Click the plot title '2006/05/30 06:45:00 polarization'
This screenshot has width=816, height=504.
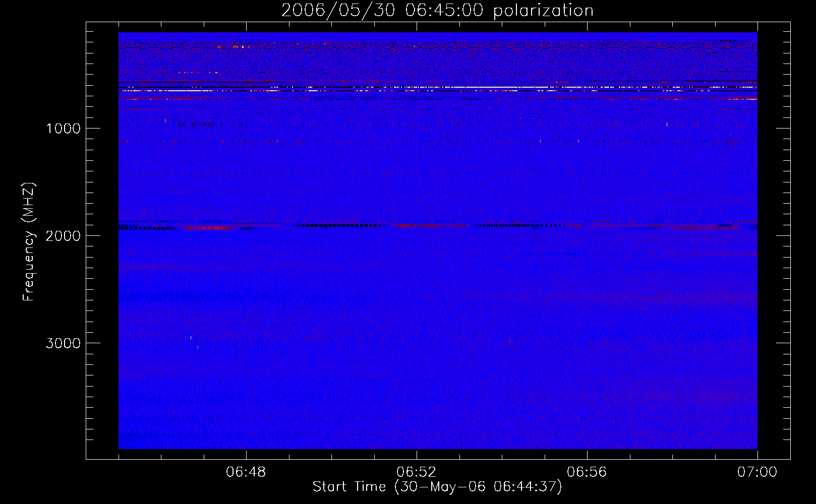[437, 10]
